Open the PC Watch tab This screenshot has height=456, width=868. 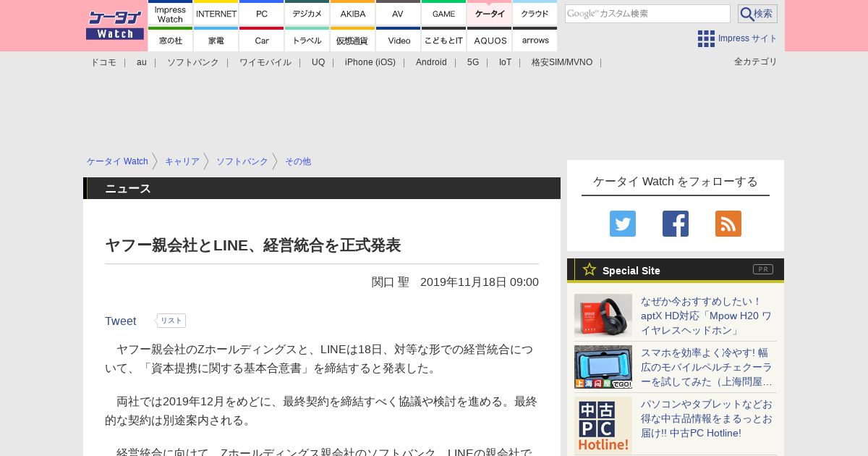coord(262,13)
